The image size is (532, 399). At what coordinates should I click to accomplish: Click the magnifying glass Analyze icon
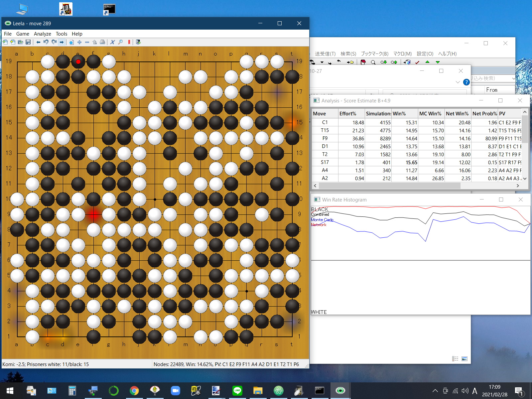120,42
